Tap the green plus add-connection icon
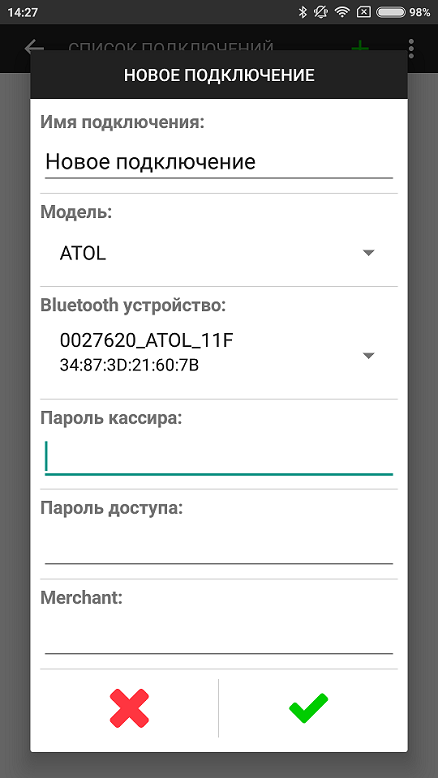This screenshot has height=778, width=438. (360, 48)
